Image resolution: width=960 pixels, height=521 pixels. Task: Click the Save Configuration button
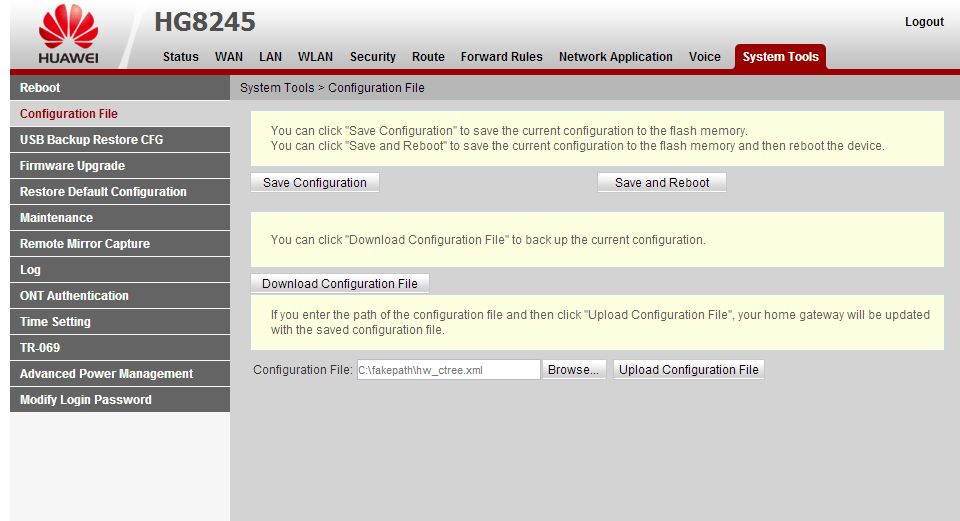click(x=315, y=182)
